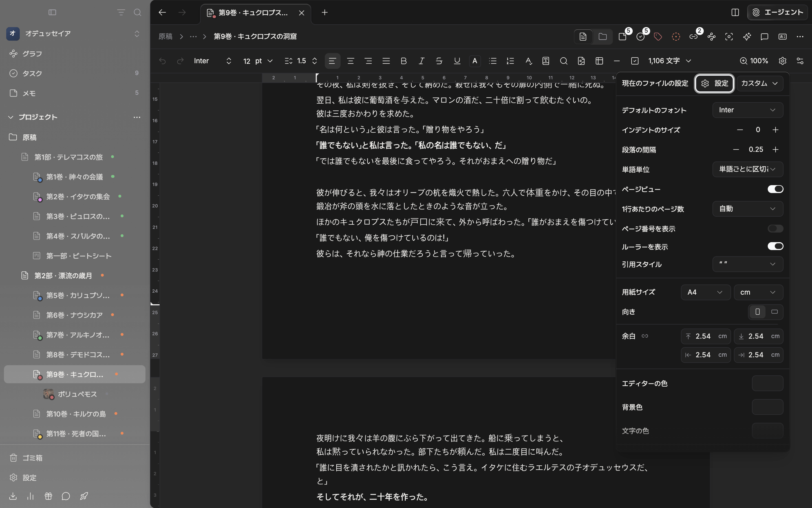This screenshot has height=508, width=812.
Task: Open editor settings gear in toolbar
Action: tap(782, 61)
